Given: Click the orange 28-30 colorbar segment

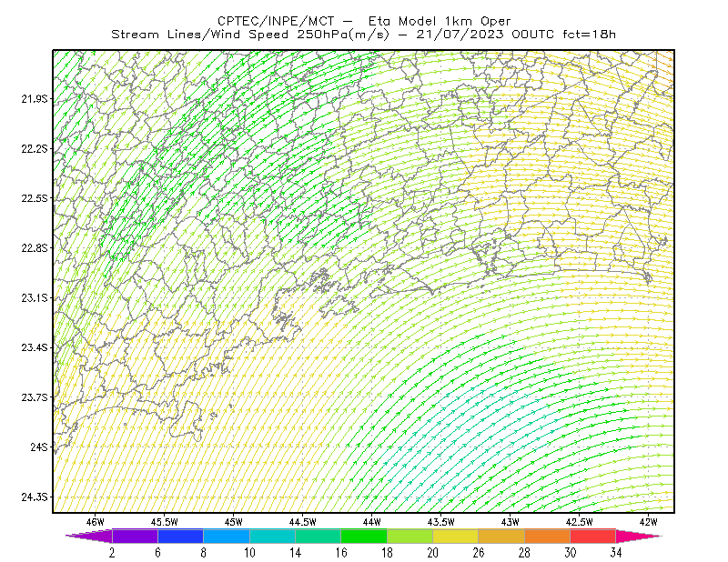Looking at the screenshot, I should (x=548, y=536).
